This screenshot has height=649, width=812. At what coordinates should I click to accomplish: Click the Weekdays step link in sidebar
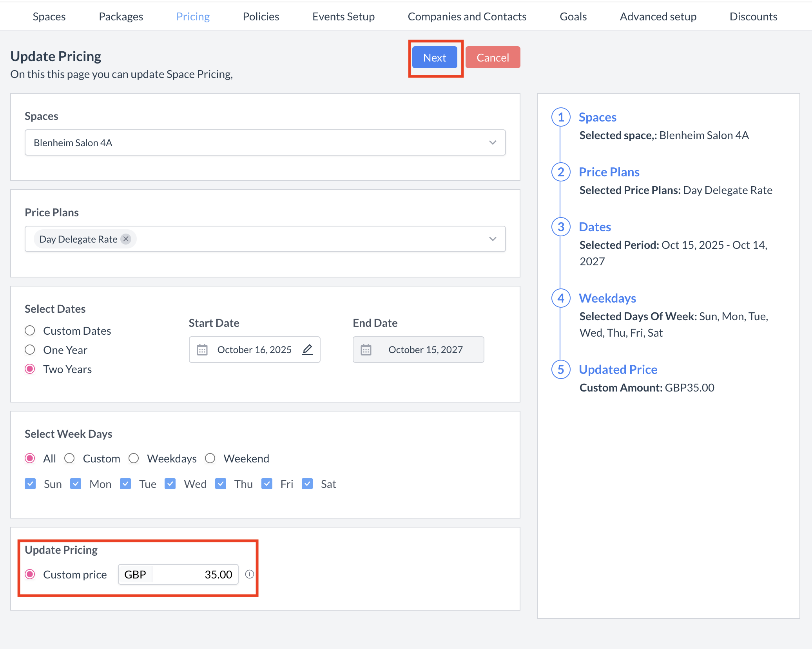[607, 298]
